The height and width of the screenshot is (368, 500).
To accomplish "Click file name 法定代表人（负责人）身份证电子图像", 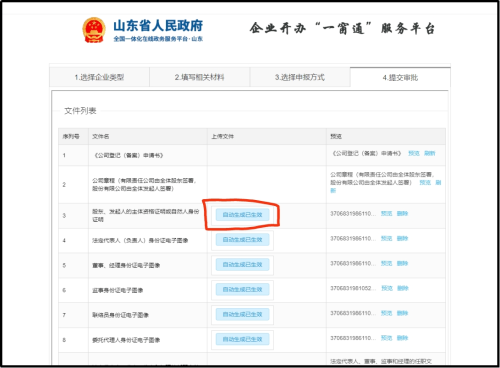I will pos(140,240).
